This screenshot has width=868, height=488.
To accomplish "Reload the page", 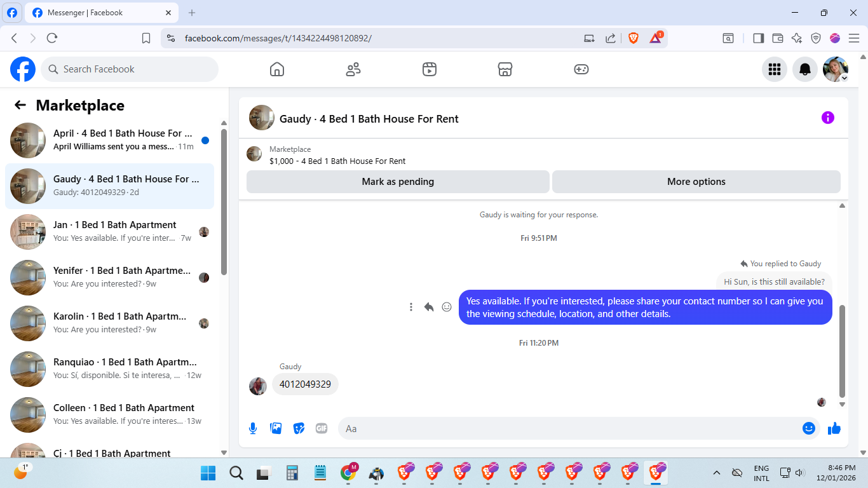I will click(x=52, y=38).
